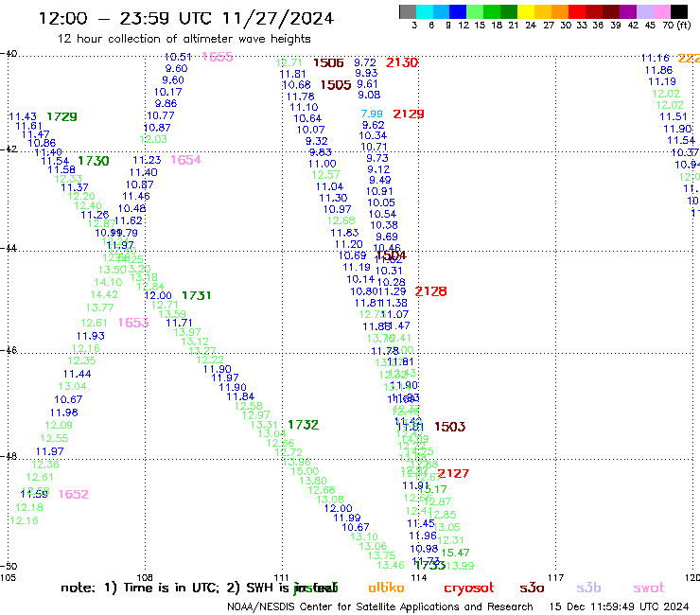Click the swot pass label 1655
Screen dimensions: 700x615
point(218,57)
